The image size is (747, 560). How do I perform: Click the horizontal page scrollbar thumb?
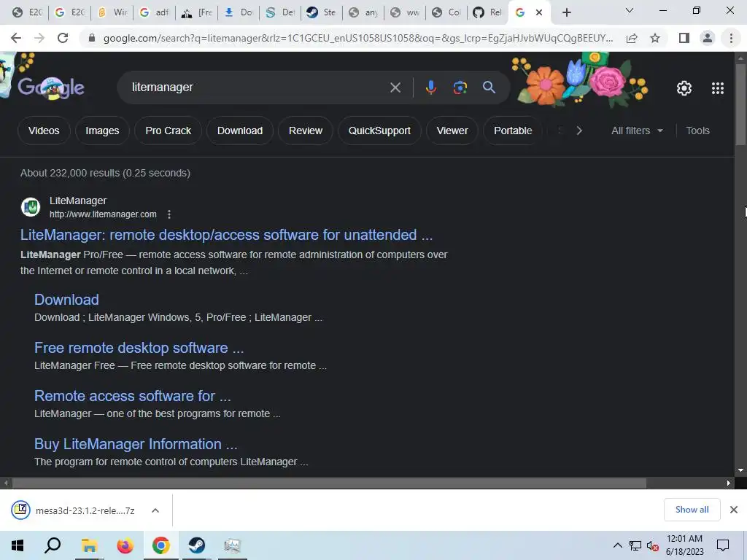(329, 483)
